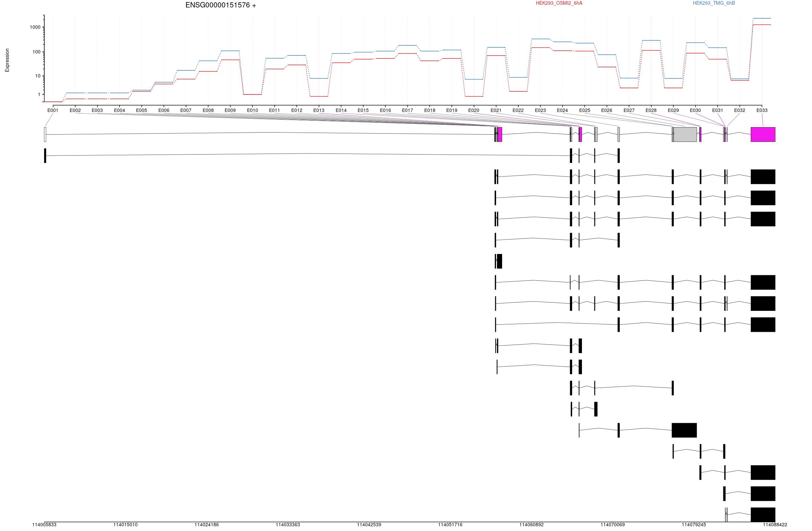Screen dimensions: 812x531
Task: Select exon label E014
Action: coord(341,110)
